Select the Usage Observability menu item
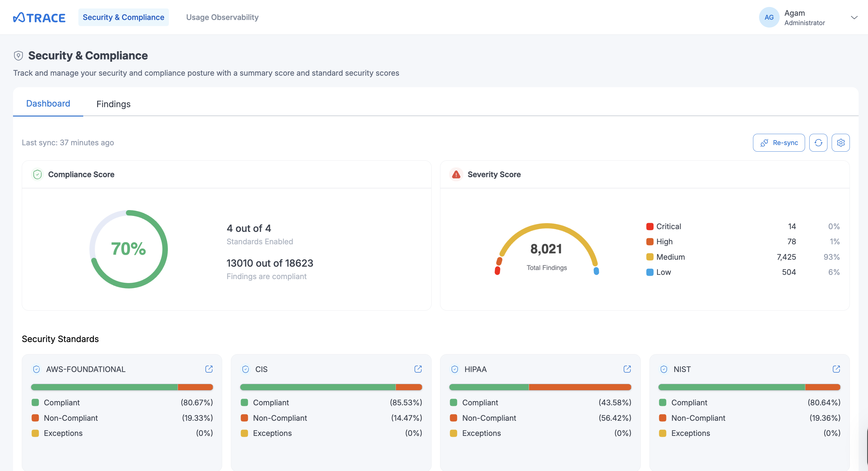This screenshot has width=868, height=471. pos(222,17)
